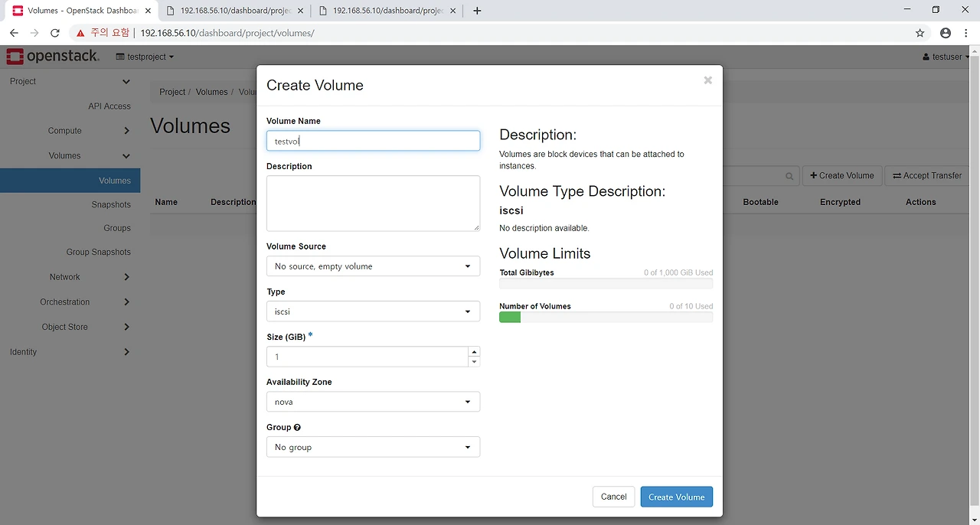This screenshot has width=980, height=525.
Task: Open the Availability Zone dropdown
Action: [373, 402]
